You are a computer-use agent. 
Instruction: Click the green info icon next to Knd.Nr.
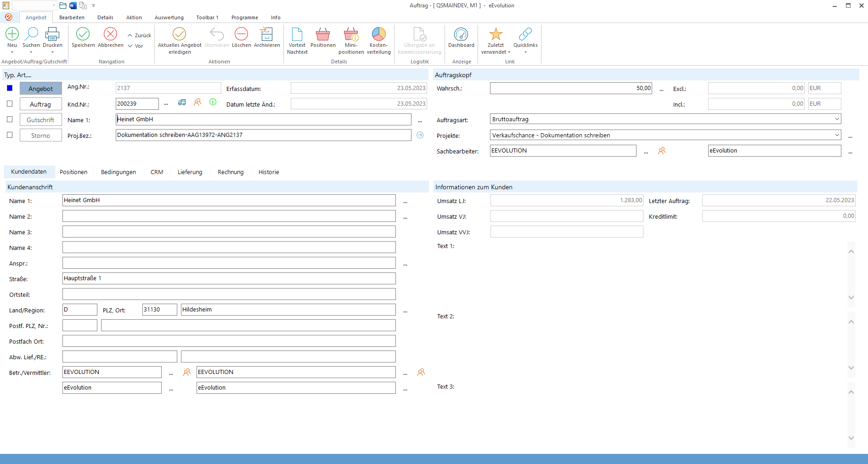[x=213, y=102]
